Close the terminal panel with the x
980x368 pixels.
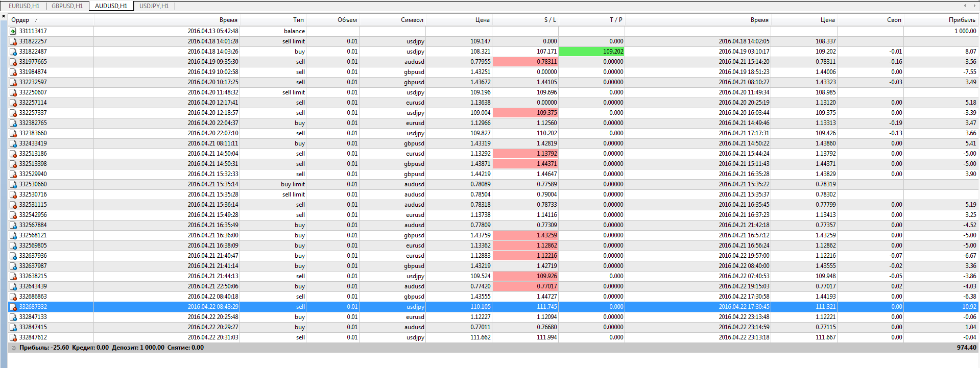[4, 17]
